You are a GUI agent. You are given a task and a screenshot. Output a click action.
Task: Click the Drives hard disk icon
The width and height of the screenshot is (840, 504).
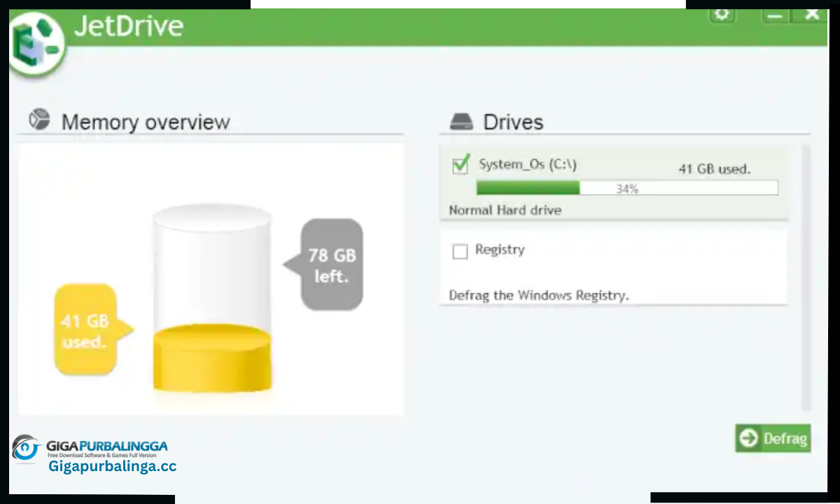tap(462, 122)
